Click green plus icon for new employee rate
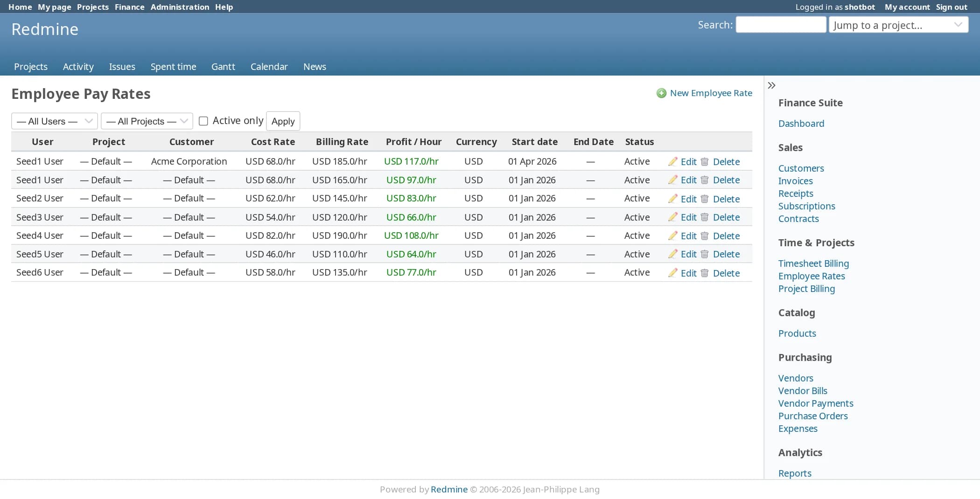Viewport: 980px width, 499px height. pos(661,93)
